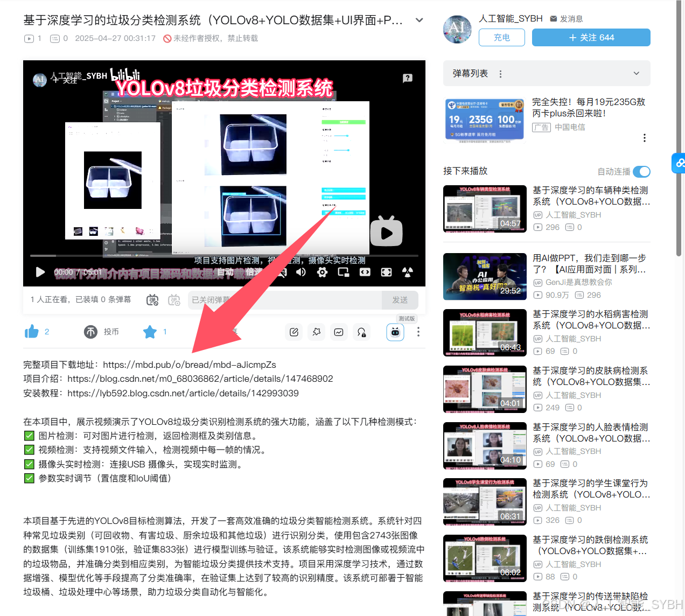Image resolution: width=685 pixels, height=616 pixels.
Task: Open 用AI做PPT video title
Action: 589,264
